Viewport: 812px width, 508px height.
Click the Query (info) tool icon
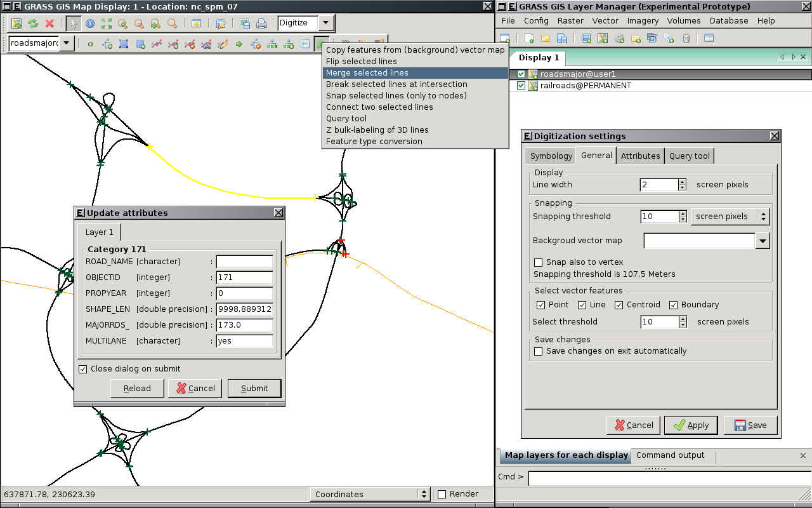[x=90, y=23]
